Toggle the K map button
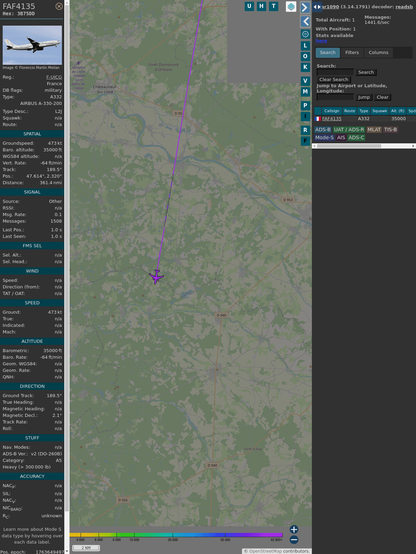 305,67
